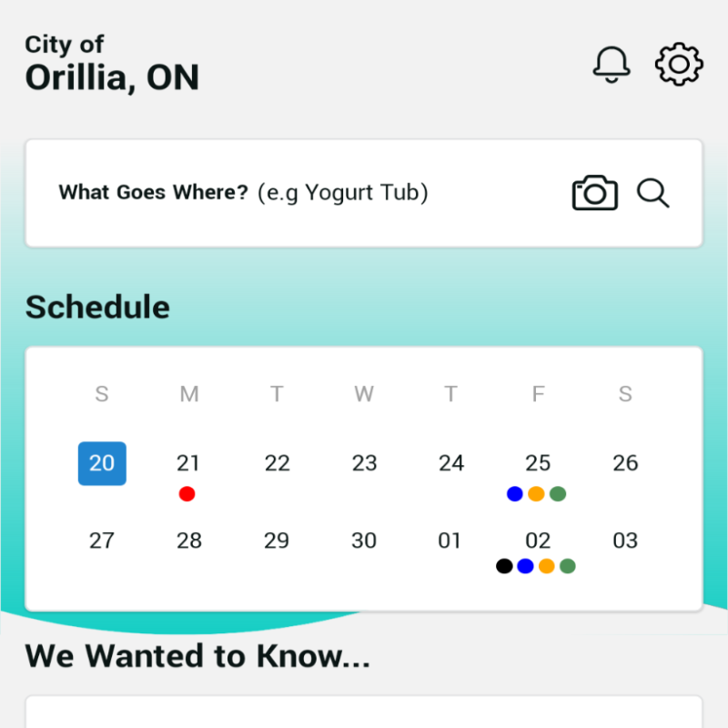The width and height of the screenshot is (728, 728).
Task: Click the What Goes Where search field
Action: [x=364, y=193]
